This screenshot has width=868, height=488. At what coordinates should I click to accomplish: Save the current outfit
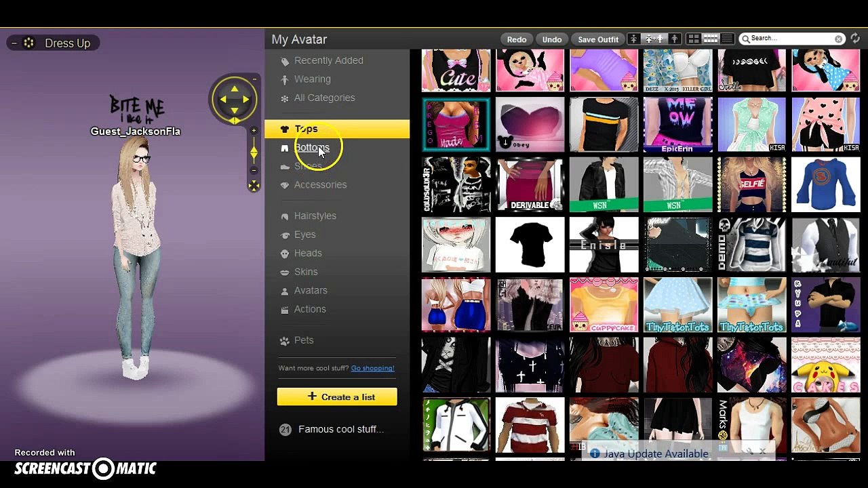click(598, 39)
